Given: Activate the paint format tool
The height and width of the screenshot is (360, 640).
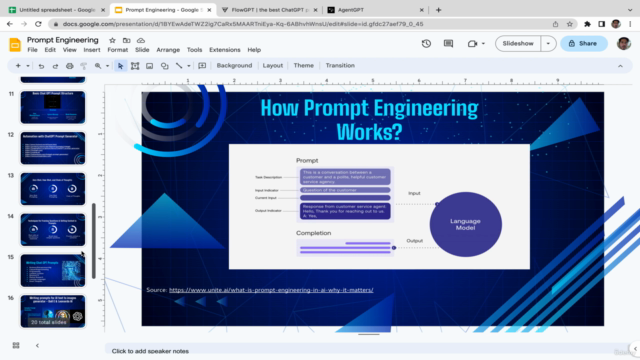Looking at the screenshot, I should (84, 66).
